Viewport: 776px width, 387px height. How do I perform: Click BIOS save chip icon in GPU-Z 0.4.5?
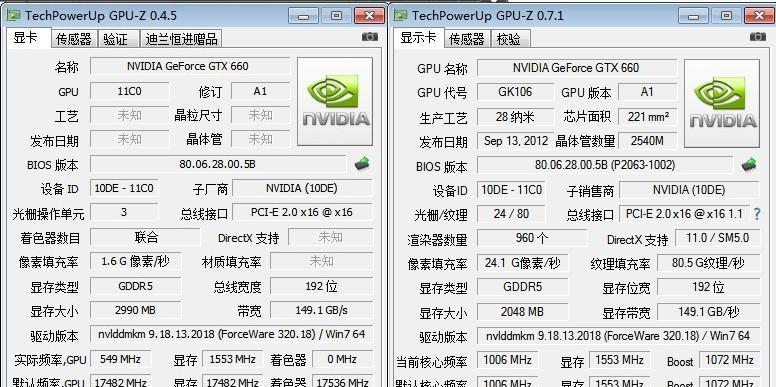pyautogui.click(x=363, y=163)
